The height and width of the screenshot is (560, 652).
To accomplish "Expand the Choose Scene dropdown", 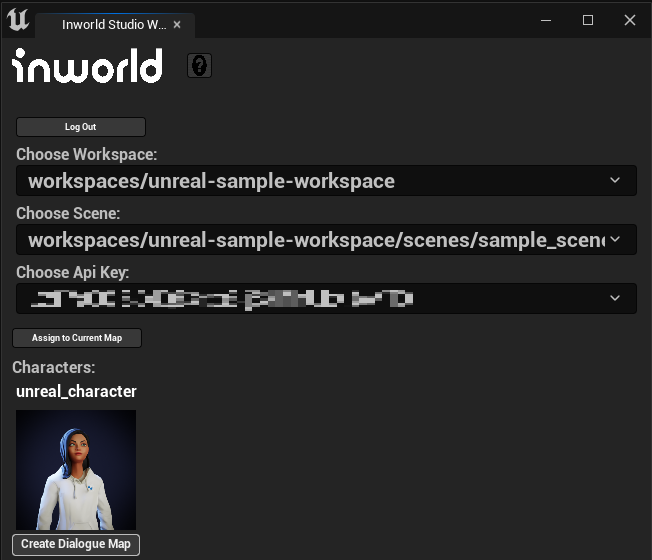I will [326, 240].
